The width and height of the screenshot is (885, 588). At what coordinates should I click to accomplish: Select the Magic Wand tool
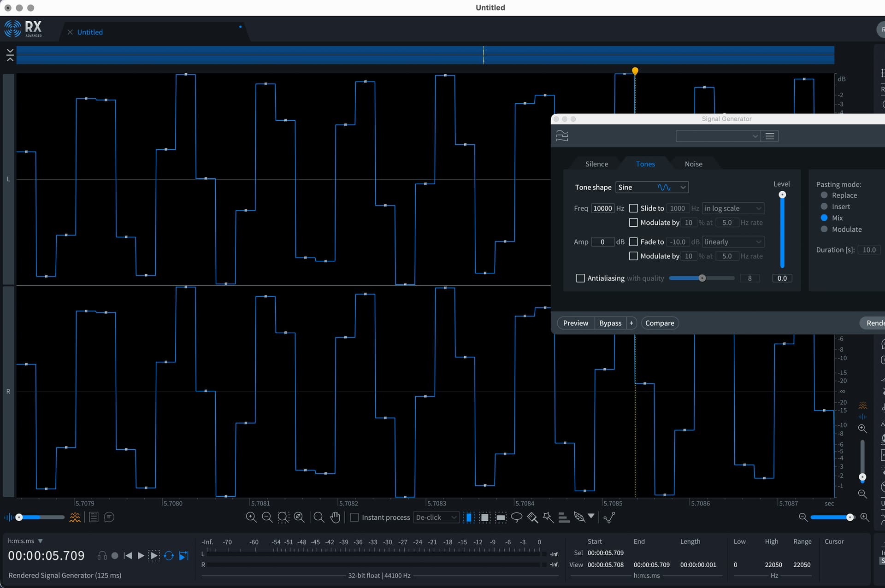pos(548,517)
